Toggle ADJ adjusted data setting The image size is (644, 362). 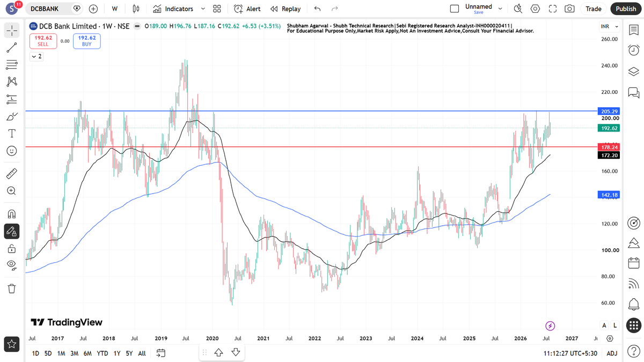tap(612, 353)
